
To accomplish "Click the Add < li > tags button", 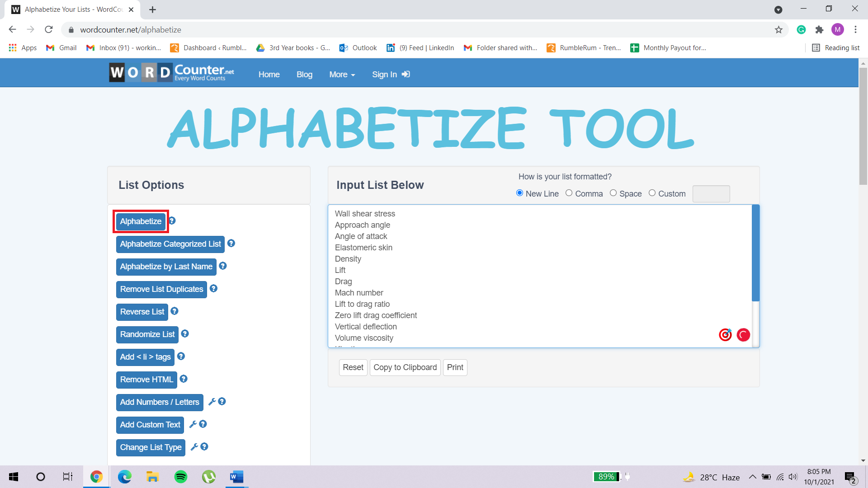I will [145, 357].
